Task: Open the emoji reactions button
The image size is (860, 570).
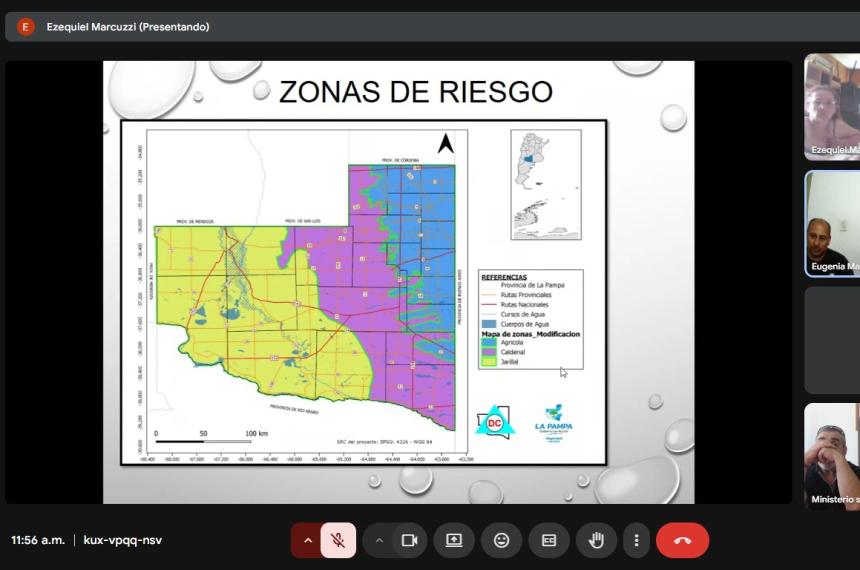Action: point(501,540)
